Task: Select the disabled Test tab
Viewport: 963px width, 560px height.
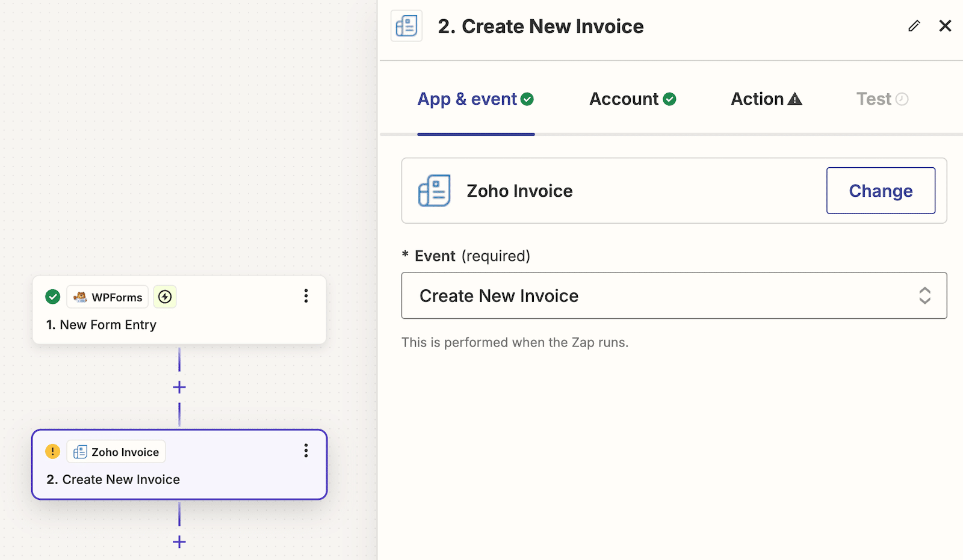Action: 882,99
